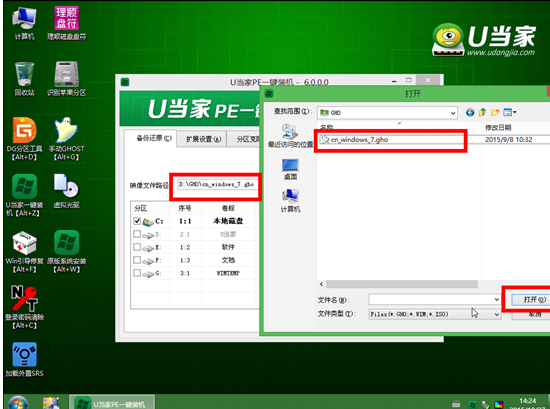Screen dimensions: 550x409
Task: Launch Win引导修复 desktop icon
Action: [24, 252]
